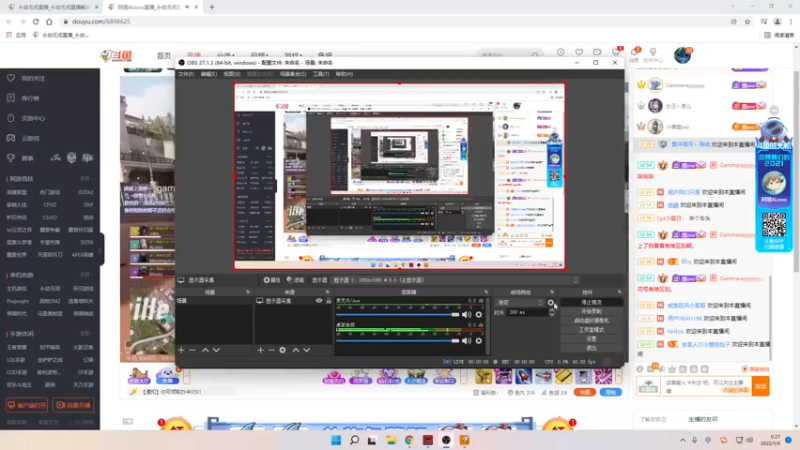Click Douyu logo in the browser header
Screen dimensions: 800x450
click(x=116, y=56)
